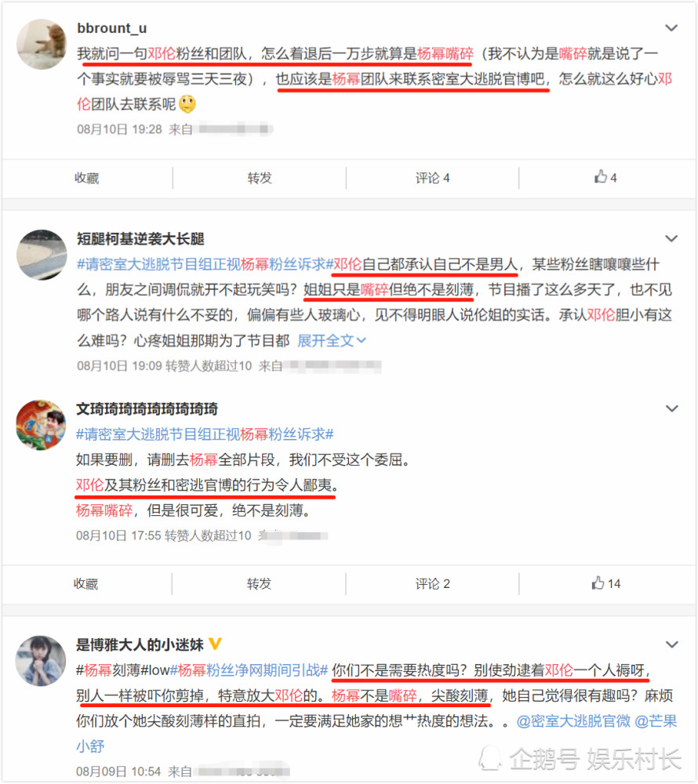This screenshot has width=698, height=784.
Task: Open hashtag #杨幂粉丝净网期间引战#
Action: pyautogui.click(x=249, y=670)
